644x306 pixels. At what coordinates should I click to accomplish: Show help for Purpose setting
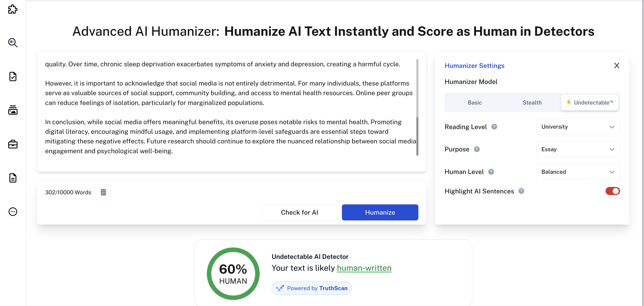(477, 149)
